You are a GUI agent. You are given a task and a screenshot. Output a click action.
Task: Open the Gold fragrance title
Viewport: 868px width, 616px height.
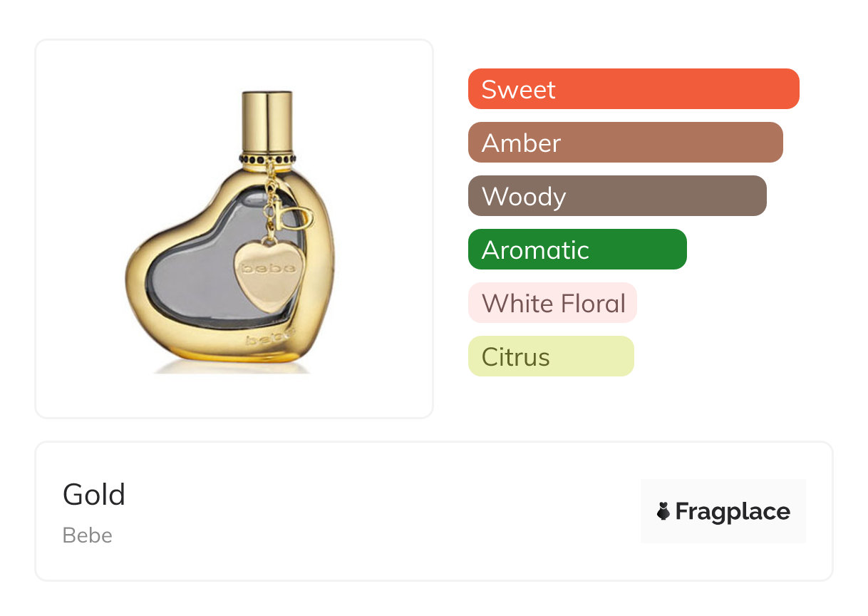[94, 495]
